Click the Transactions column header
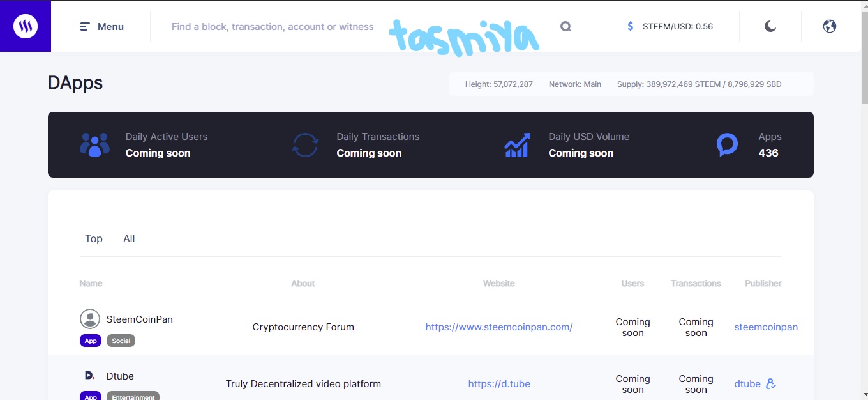This screenshot has width=868, height=400. (696, 283)
